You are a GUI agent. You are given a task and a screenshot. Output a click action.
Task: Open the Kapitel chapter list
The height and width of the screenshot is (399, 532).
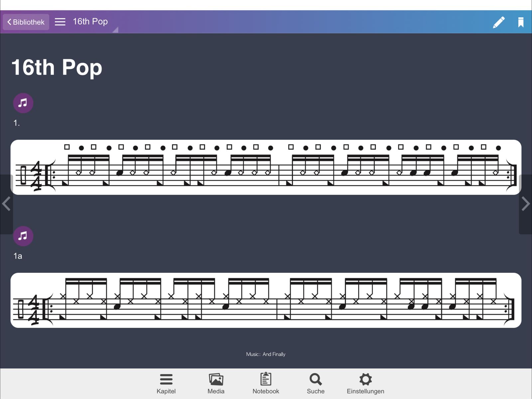(166, 383)
